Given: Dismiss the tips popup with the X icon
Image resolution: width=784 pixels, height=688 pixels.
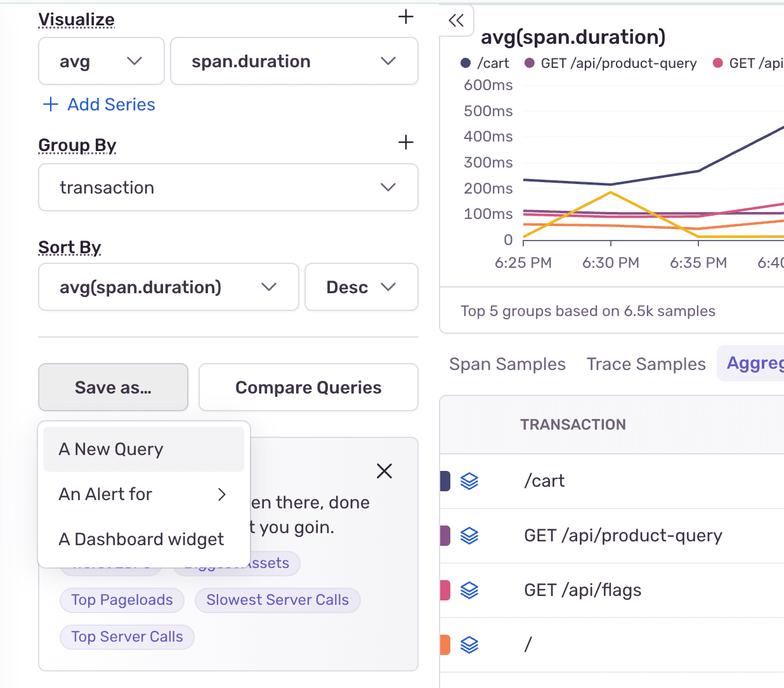Looking at the screenshot, I should (384, 471).
